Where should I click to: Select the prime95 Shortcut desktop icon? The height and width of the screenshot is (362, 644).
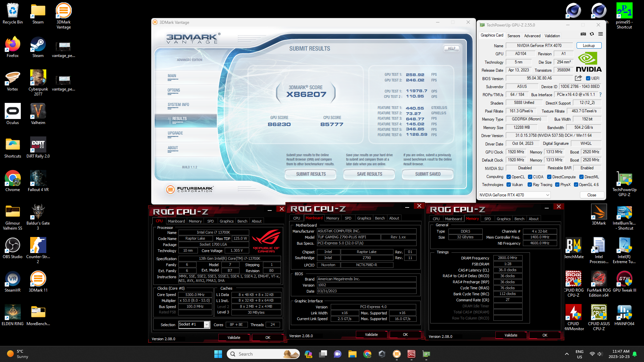tap(624, 16)
